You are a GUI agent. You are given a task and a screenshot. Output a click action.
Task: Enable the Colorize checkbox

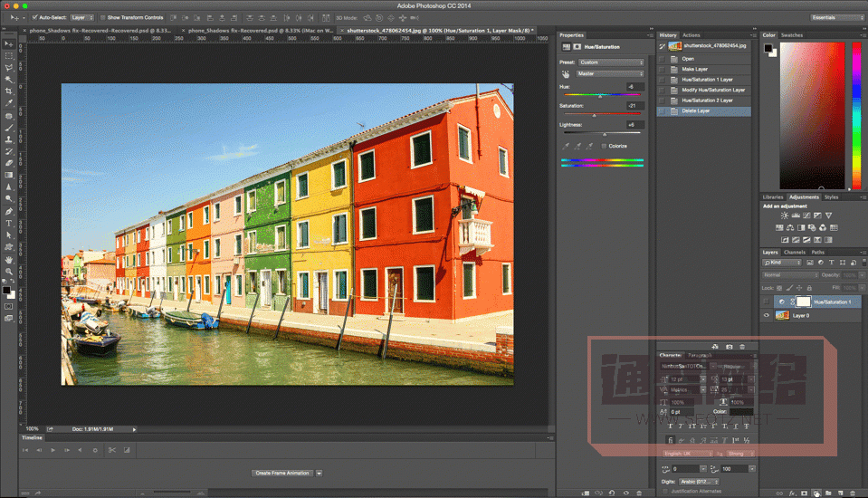604,146
